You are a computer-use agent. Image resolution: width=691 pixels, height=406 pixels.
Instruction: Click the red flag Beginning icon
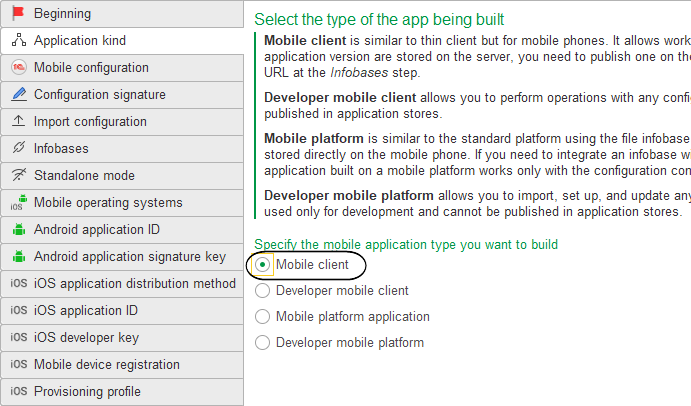(x=18, y=14)
